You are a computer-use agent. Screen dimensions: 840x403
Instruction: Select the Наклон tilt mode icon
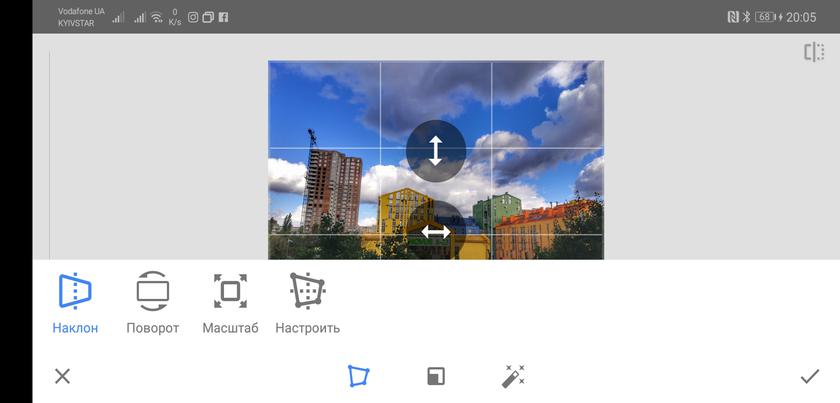[x=75, y=291]
